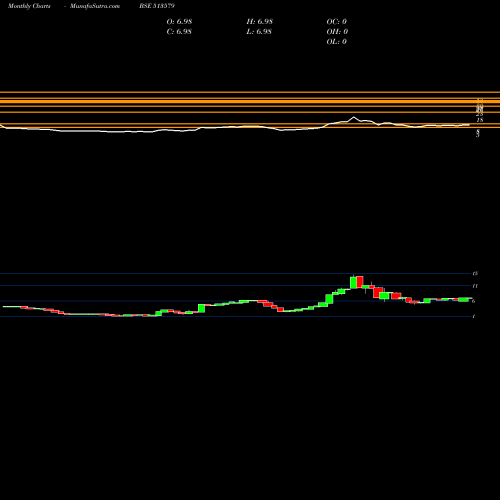The height and width of the screenshot is (500, 500).
Task: Click the price axis label 6
Action: (x=474, y=301)
